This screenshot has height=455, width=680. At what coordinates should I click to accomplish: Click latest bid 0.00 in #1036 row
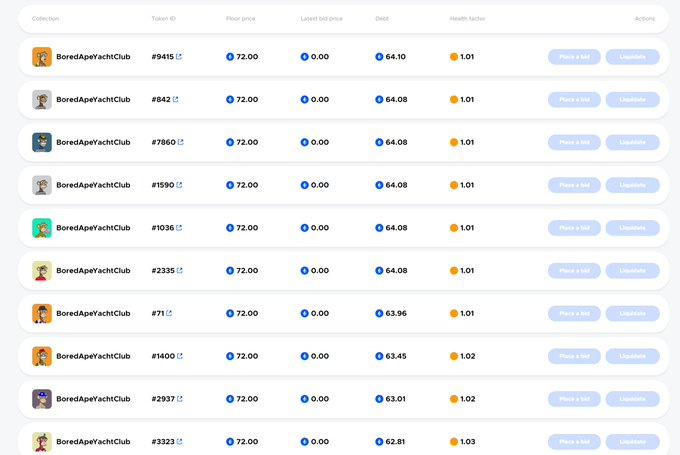click(320, 228)
